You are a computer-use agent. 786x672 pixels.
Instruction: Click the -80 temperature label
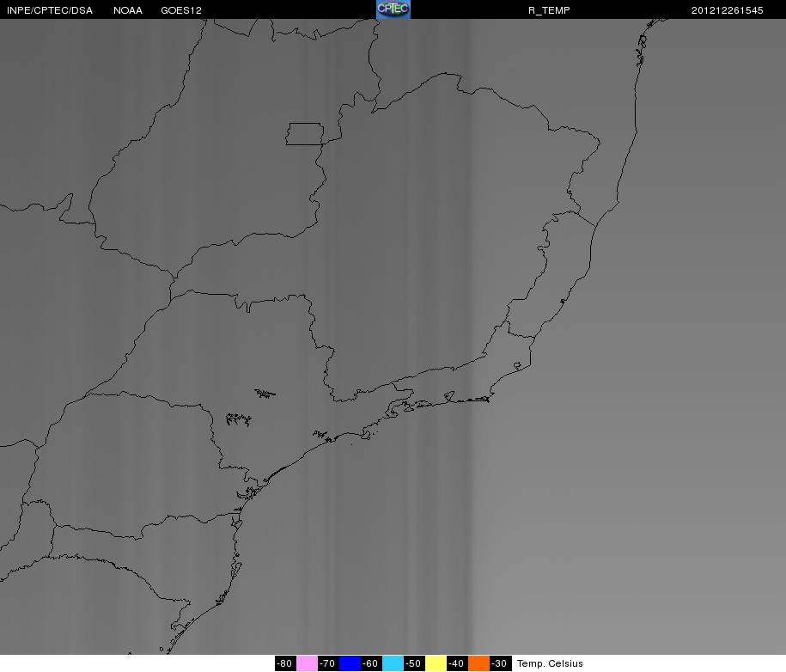pyautogui.click(x=285, y=663)
